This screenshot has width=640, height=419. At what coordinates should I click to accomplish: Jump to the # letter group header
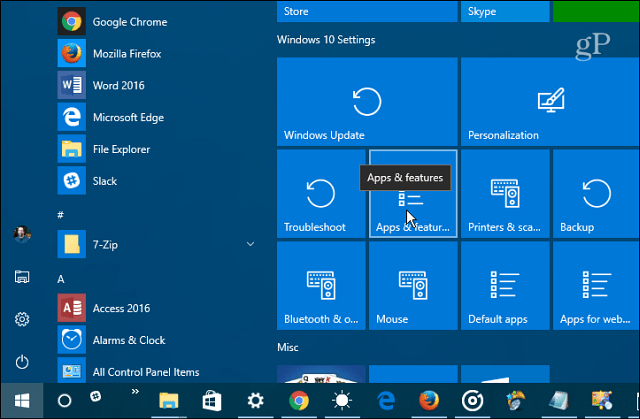[x=60, y=215]
